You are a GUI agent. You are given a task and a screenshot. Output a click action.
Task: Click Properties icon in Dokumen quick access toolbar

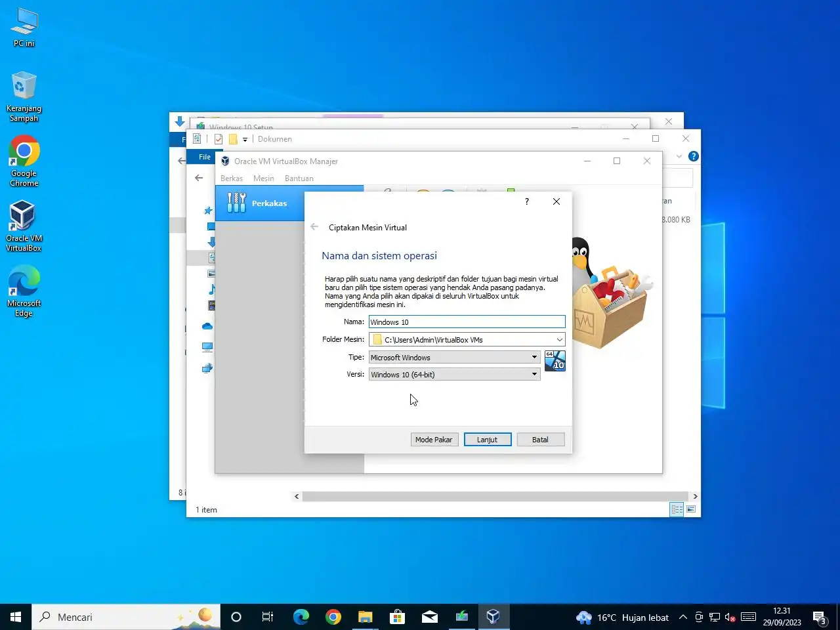[219, 139]
